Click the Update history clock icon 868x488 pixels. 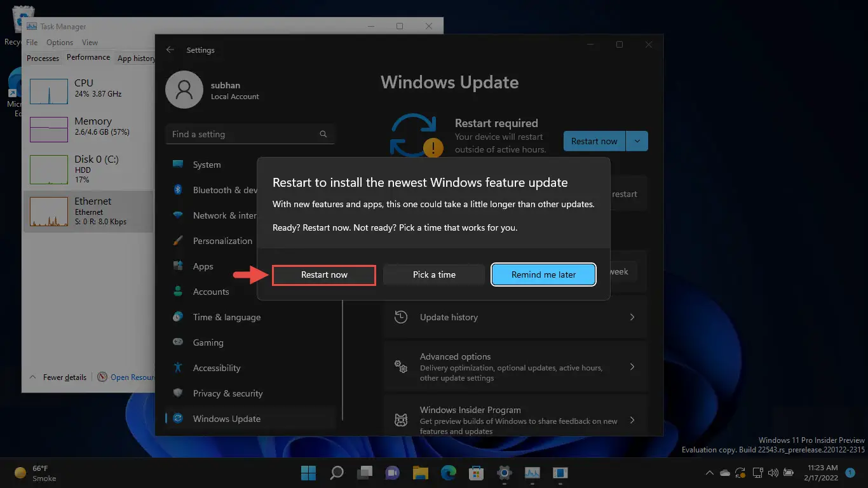pyautogui.click(x=401, y=317)
